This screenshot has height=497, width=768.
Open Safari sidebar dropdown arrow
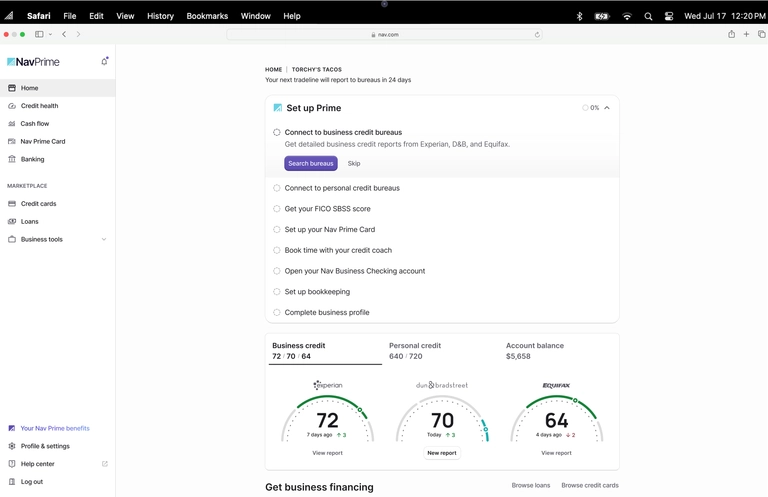pos(50,34)
